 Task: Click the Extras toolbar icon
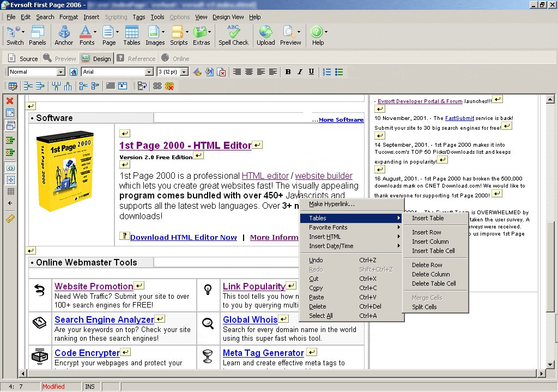(199, 32)
